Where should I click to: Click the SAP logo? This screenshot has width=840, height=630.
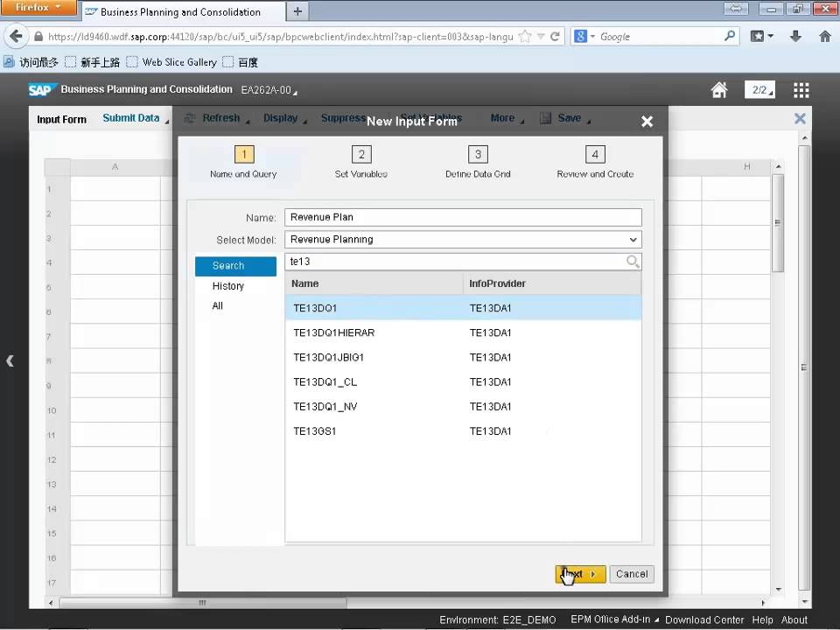(x=41, y=90)
